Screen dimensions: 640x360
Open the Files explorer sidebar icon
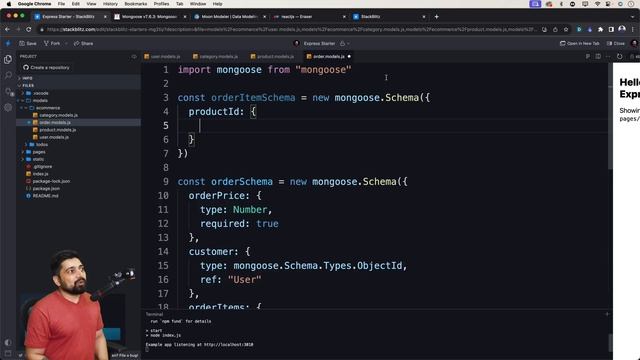(x=8, y=59)
